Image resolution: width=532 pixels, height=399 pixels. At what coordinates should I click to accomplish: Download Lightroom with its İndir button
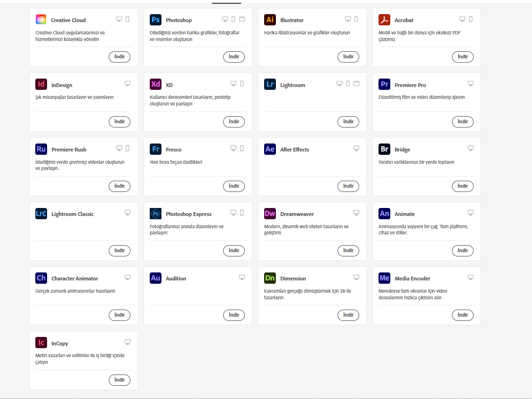(348, 121)
